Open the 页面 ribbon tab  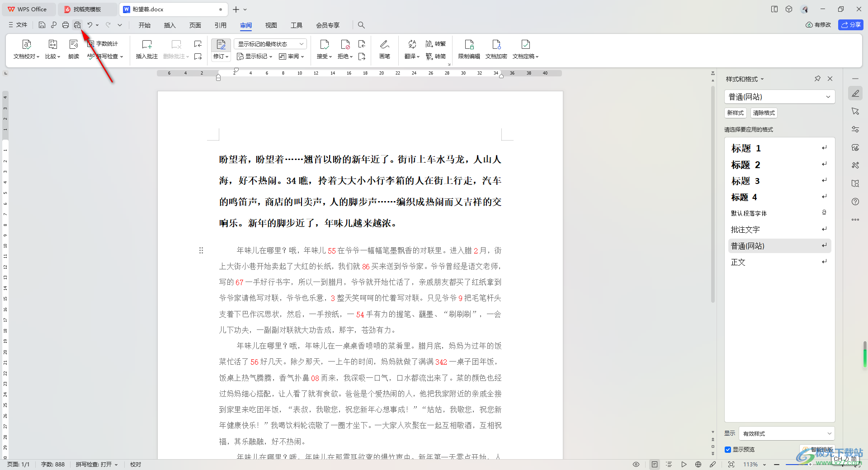click(195, 25)
